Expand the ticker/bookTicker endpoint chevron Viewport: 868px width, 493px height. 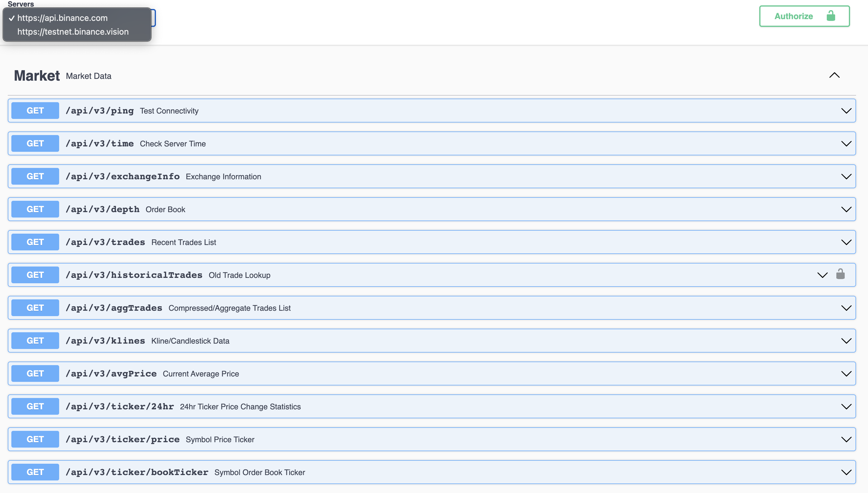[x=846, y=472]
